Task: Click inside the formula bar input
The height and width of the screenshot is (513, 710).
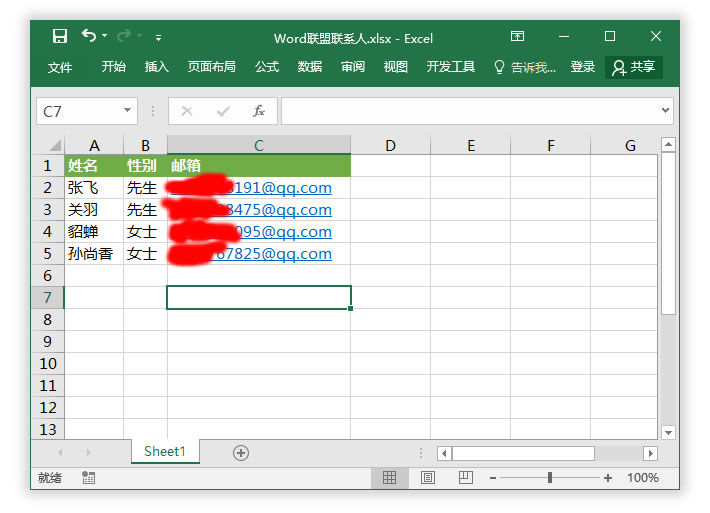Action: 470,111
